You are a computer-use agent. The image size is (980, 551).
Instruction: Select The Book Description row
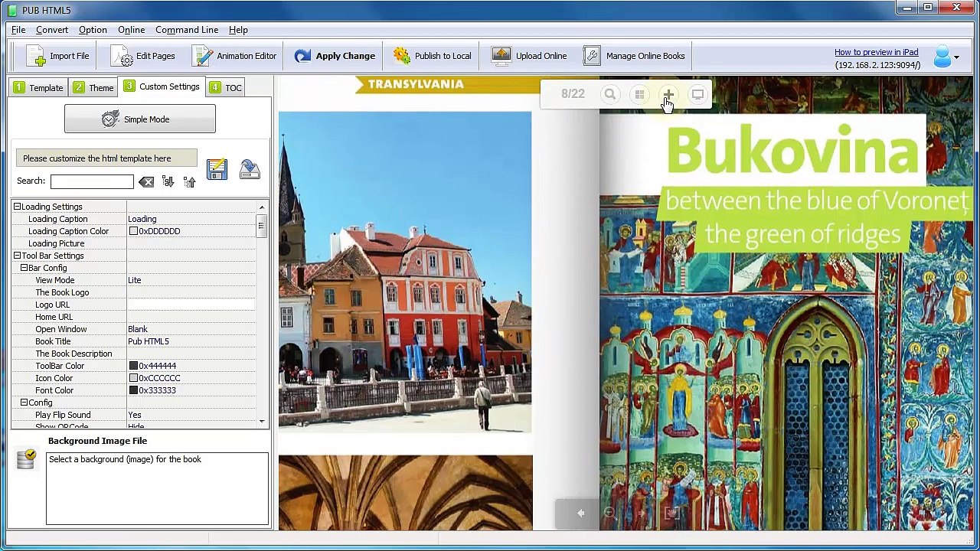click(134, 354)
